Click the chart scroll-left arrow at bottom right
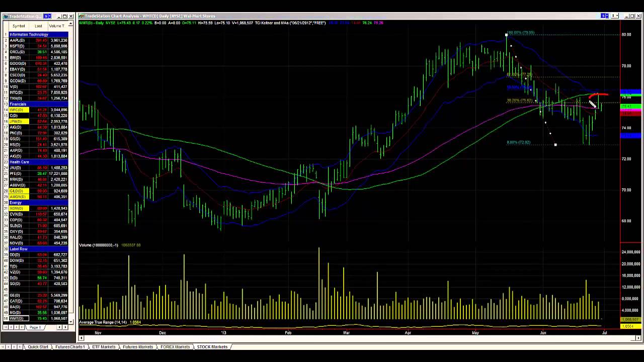Image resolution: width=644 pixels, height=362 pixels. [x=81, y=338]
